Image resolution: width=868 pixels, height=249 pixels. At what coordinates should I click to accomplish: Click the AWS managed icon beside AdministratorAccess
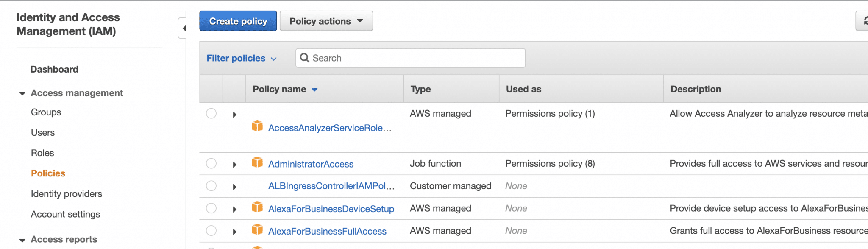[257, 162]
